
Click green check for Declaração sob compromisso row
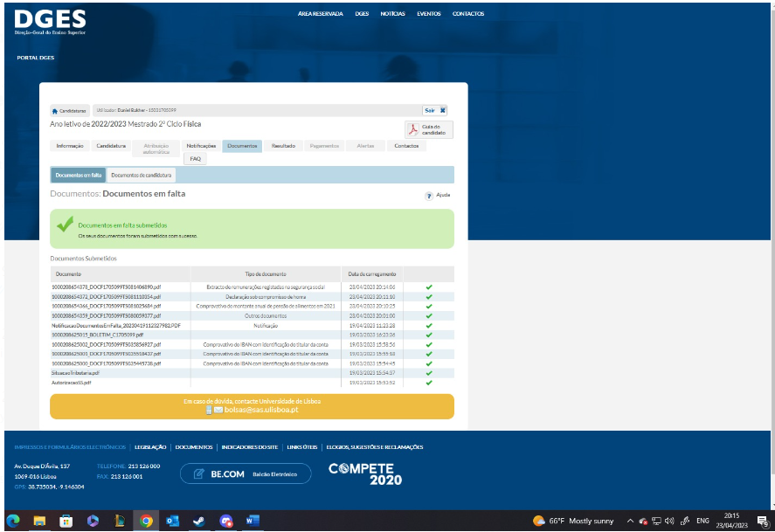point(429,297)
